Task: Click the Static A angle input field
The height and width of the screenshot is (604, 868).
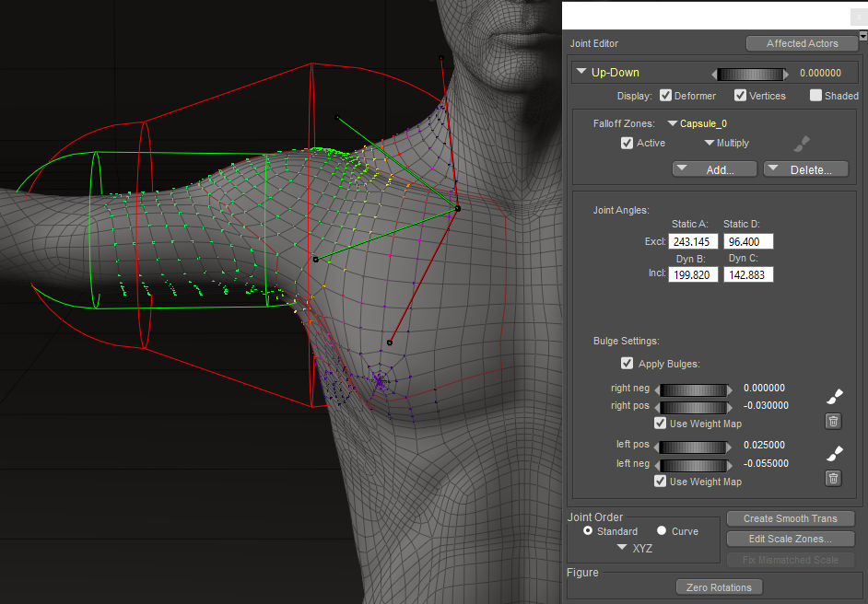Action: tap(693, 241)
